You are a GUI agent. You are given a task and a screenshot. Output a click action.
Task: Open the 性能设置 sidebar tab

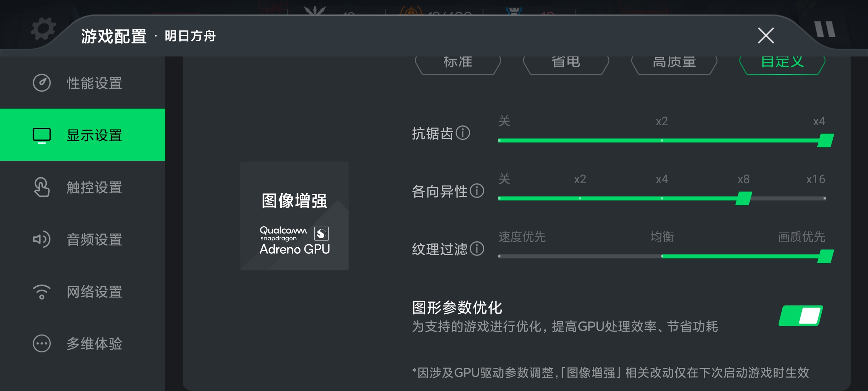click(82, 83)
